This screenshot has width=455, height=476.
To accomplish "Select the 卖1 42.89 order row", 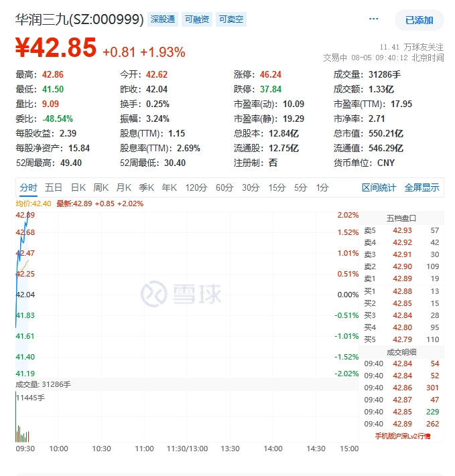I will [x=401, y=279].
